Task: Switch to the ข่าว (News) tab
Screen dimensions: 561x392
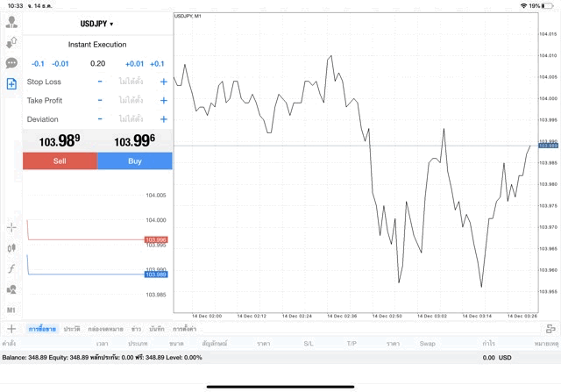Action: click(136, 328)
